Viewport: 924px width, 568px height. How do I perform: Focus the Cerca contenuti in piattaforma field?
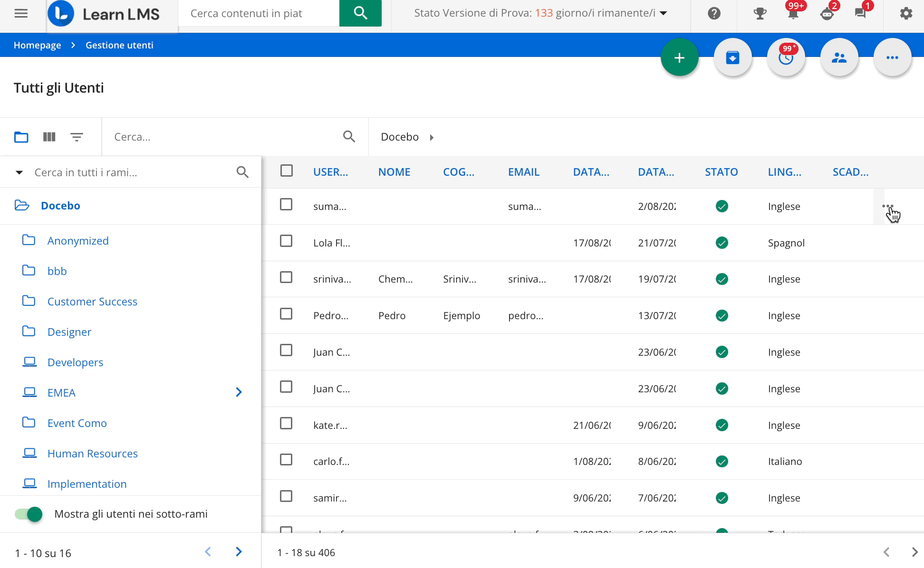click(x=259, y=13)
